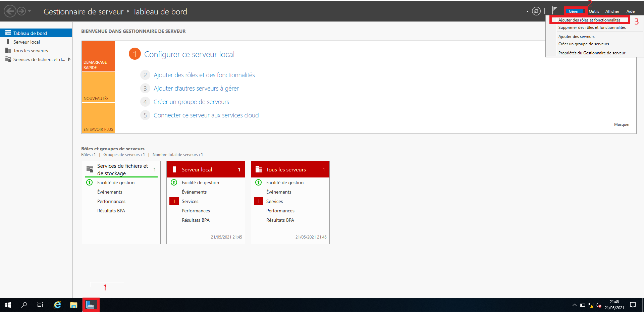Show hidden system tray icons
644x312 pixels.
[x=574, y=305]
